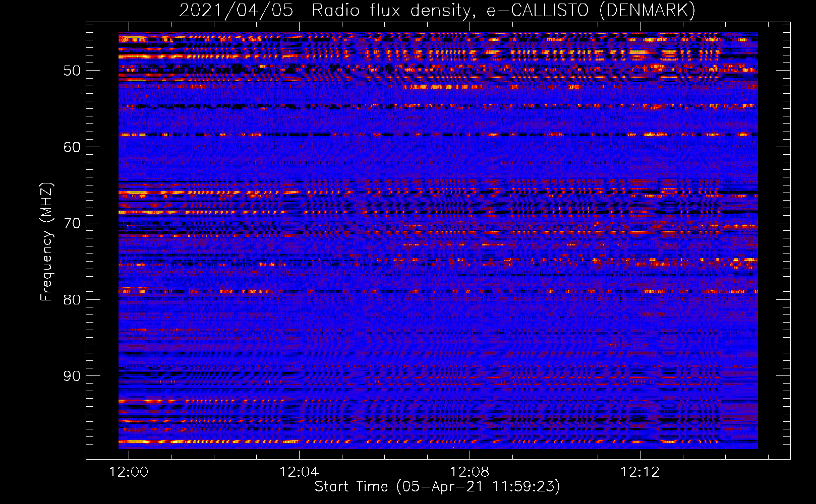Click the 80 frequency tick label
The image size is (816, 504).
pos(72,300)
